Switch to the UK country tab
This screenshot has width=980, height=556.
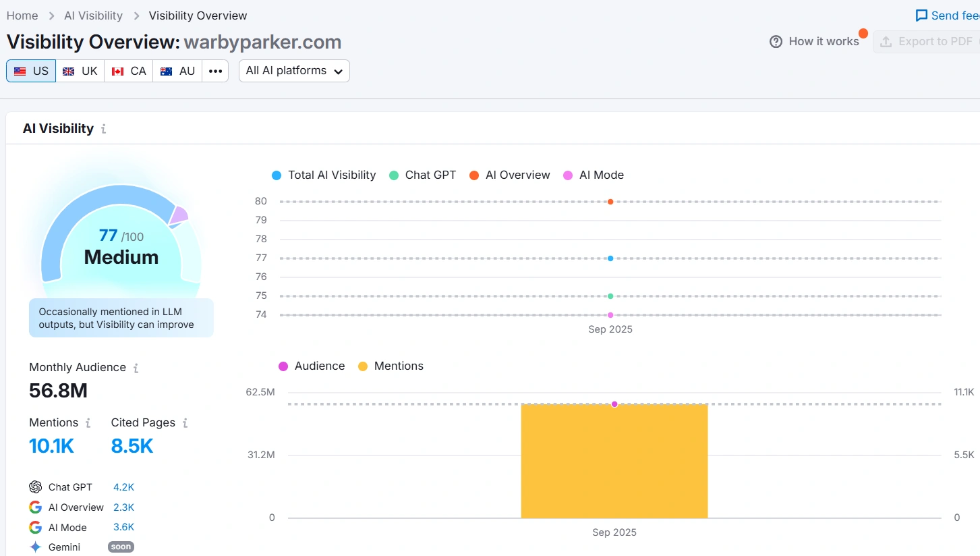[x=80, y=71]
